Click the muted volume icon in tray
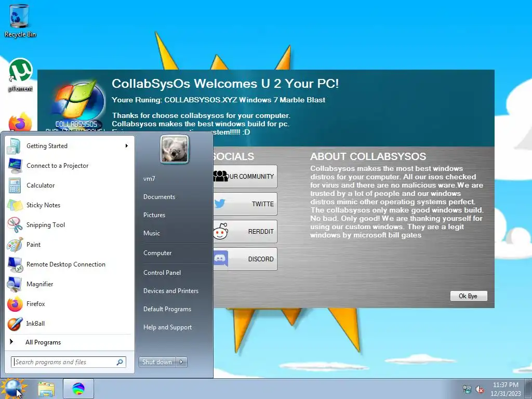This screenshot has width=532, height=399. (x=480, y=389)
